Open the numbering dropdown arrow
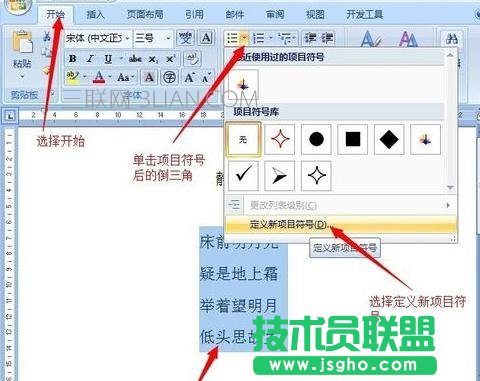This screenshot has height=381, width=480. [271, 39]
